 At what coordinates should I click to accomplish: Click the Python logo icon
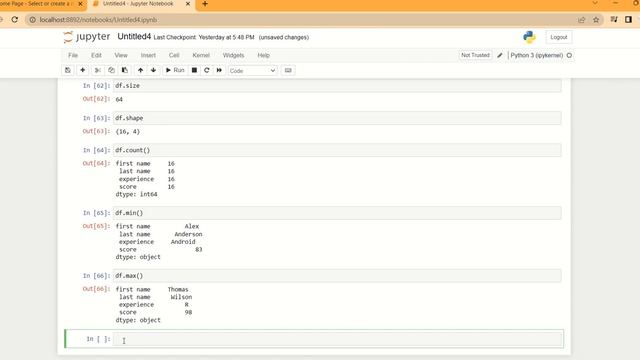(529, 37)
